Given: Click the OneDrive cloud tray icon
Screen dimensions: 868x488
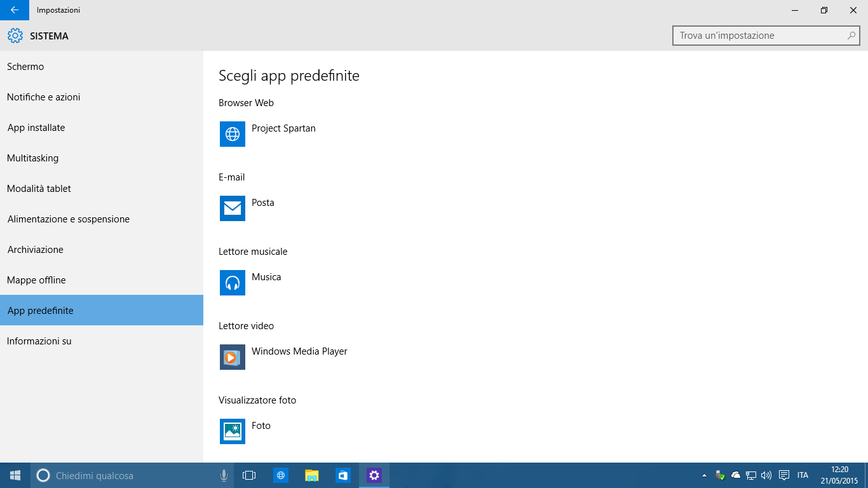Looking at the screenshot, I should (x=736, y=475).
